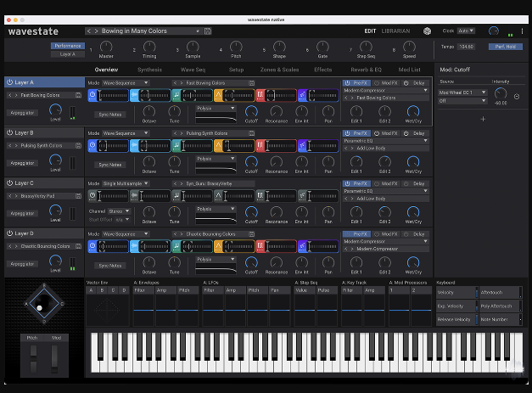The height and width of the screenshot is (393, 532).
Task: Toggle Pre FX power in Layer A
Action: 347,83
